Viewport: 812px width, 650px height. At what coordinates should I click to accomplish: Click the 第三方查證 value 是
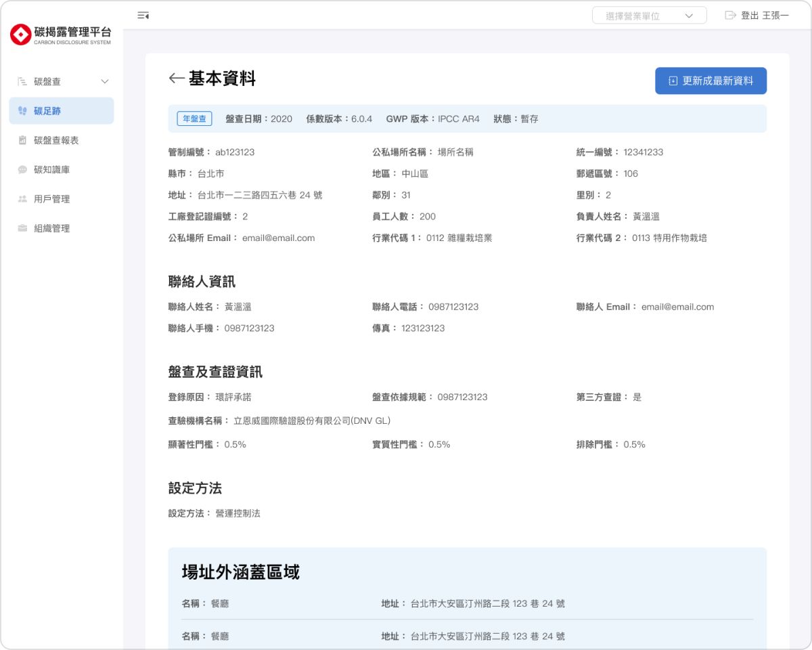point(637,397)
